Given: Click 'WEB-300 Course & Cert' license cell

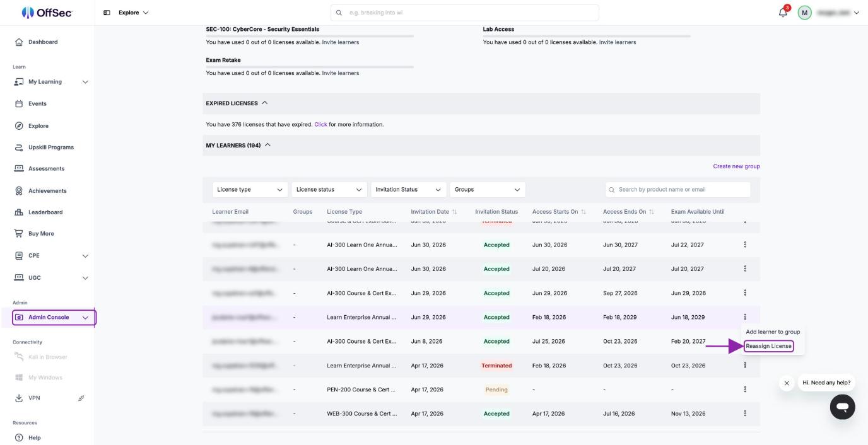Looking at the screenshot, I should tap(361, 413).
